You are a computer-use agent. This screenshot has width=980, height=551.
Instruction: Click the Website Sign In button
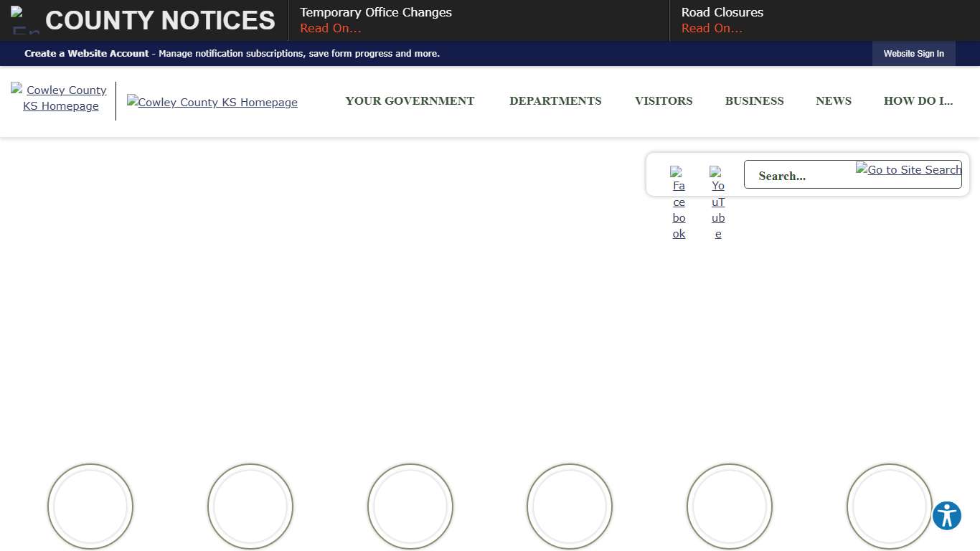pos(913,53)
